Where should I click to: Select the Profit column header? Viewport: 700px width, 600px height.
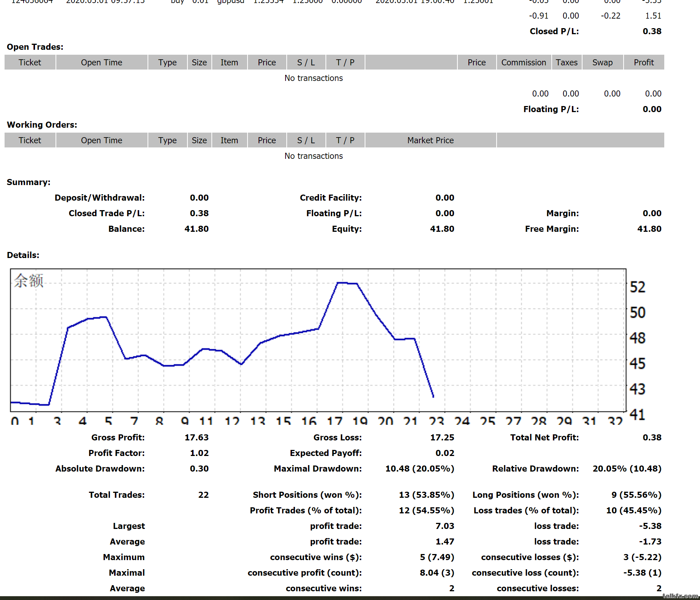tap(644, 62)
